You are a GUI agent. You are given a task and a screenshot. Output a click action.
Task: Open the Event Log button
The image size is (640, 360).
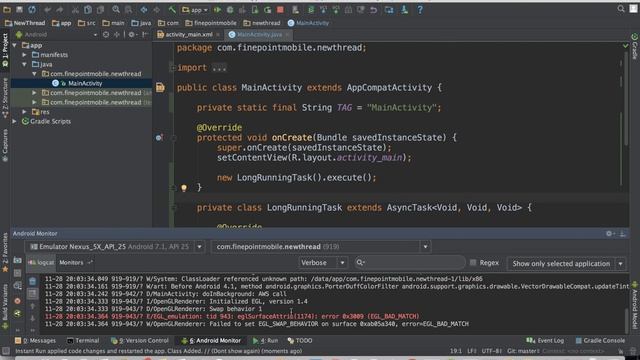pos(545,340)
